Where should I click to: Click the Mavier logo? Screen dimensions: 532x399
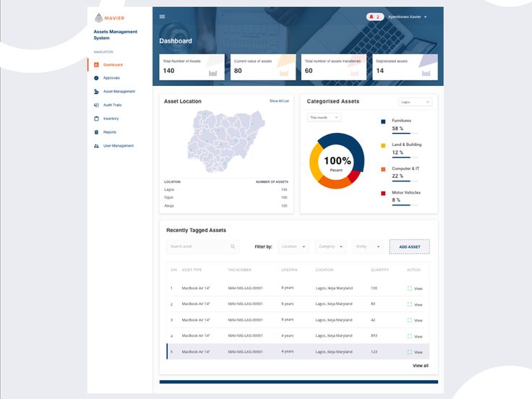[109, 18]
